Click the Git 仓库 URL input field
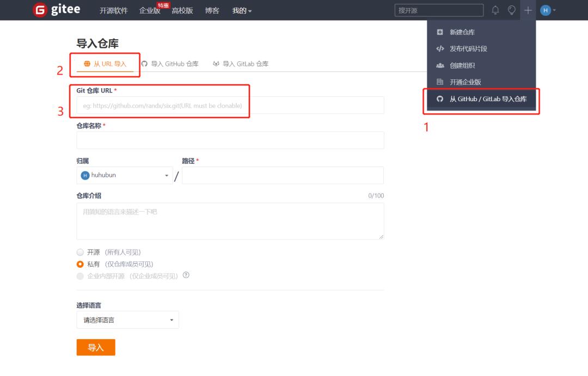Image resolution: width=588 pixels, height=376 pixels. click(230, 105)
